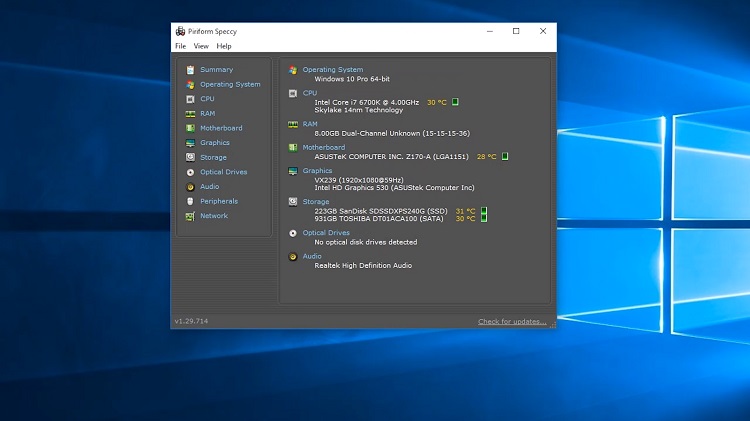750x421 pixels.
Task: Open Motherboard details from sidebar
Action: [221, 128]
